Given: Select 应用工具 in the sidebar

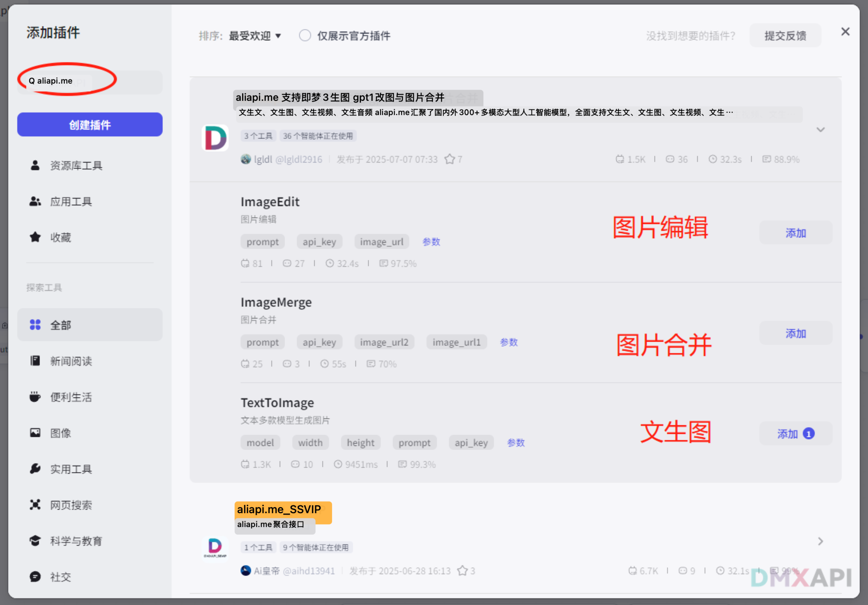Looking at the screenshot, I should pos(90,201).
